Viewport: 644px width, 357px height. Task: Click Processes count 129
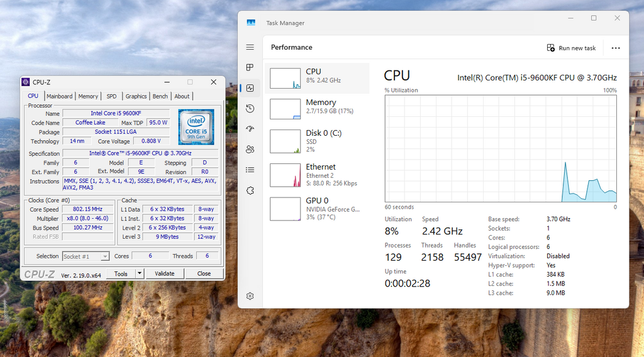pos(393,257)
